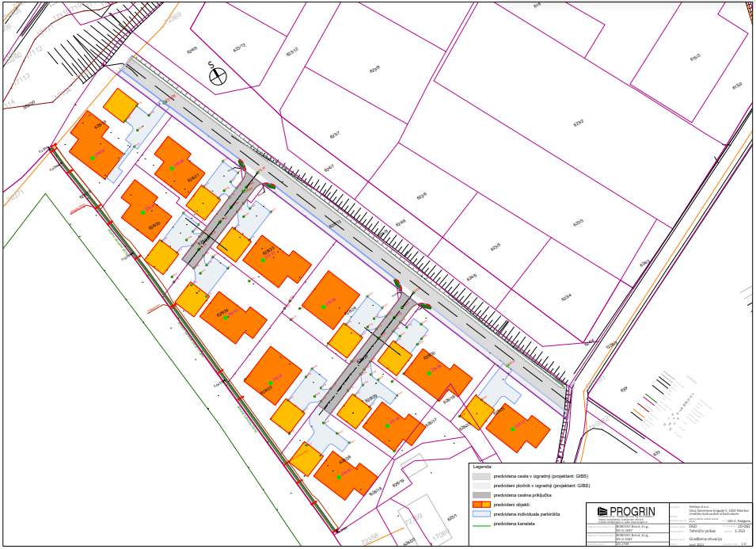Click the 'predvideni pločnik v izgradnji' legend label
Image resolution: width=756 pixels, height=549 pixels.
[x=541, y=486]
